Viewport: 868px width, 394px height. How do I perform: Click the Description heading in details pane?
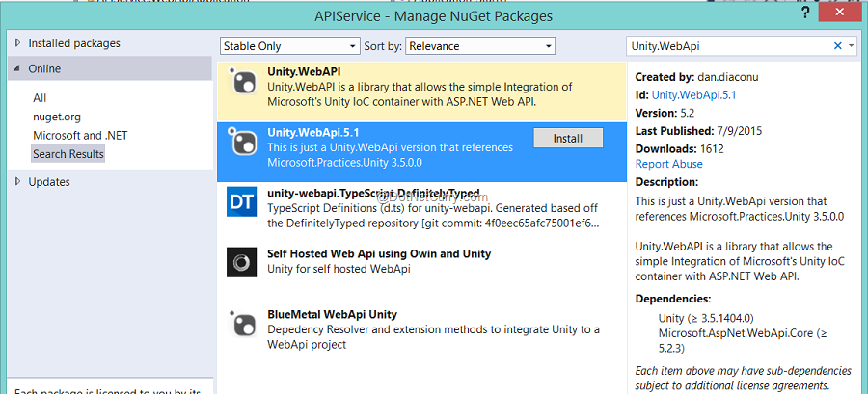coord(666,181)
